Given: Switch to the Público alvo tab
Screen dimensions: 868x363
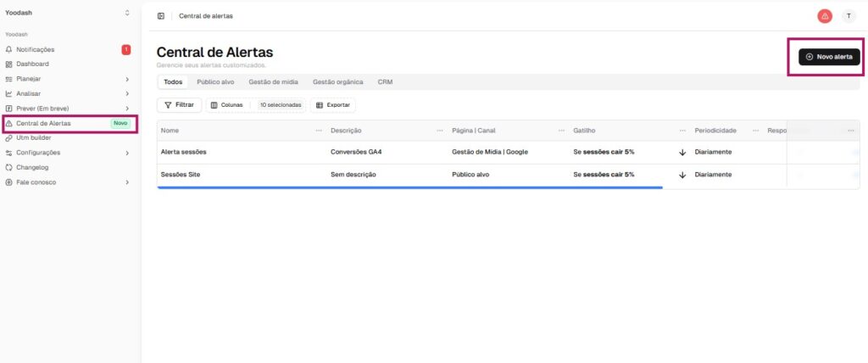Looking at the screenshot, I should tap(215, 82).
